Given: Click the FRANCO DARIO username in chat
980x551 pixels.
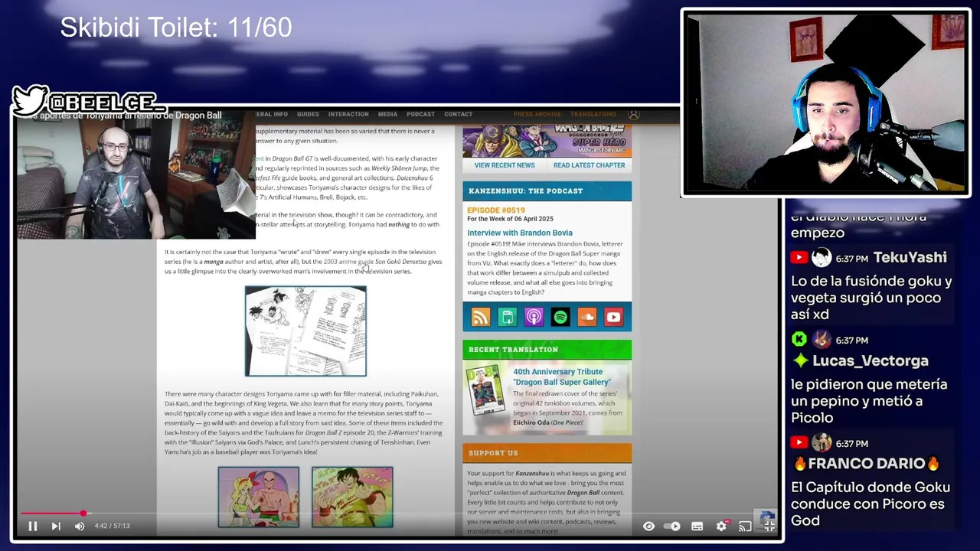Looking at the screenshot, I should [x=866, y=464].
